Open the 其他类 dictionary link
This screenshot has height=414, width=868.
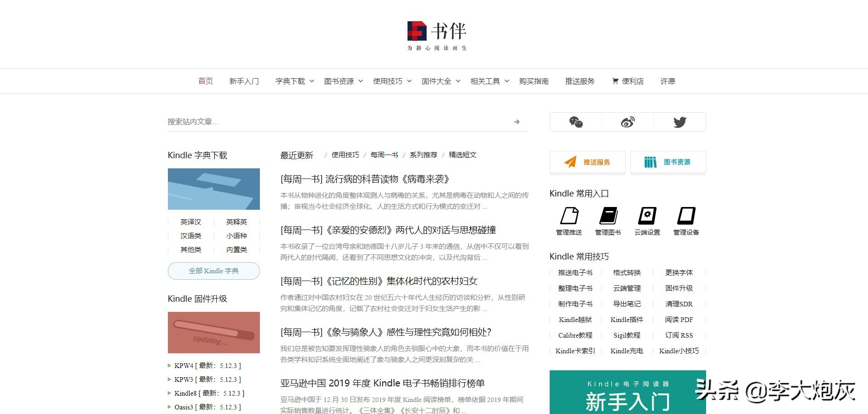[191, 249]
